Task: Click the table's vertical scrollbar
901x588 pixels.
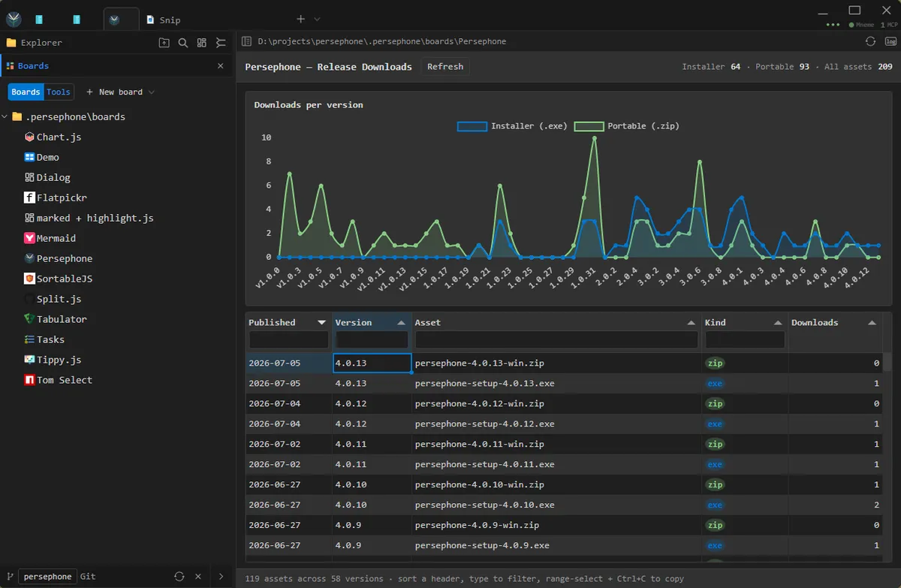Action: tap(887, 458)
